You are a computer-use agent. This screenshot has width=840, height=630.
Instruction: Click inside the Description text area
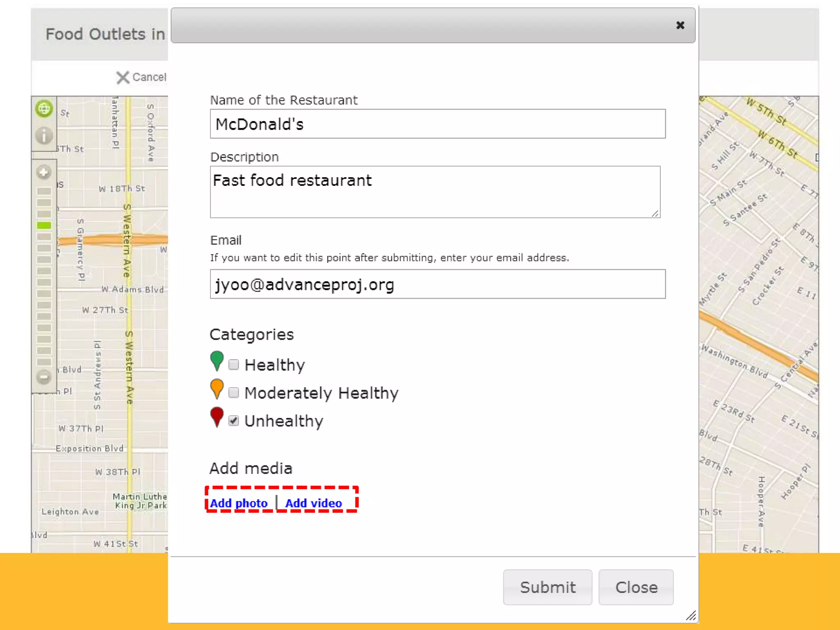click(x=435, y=192)
